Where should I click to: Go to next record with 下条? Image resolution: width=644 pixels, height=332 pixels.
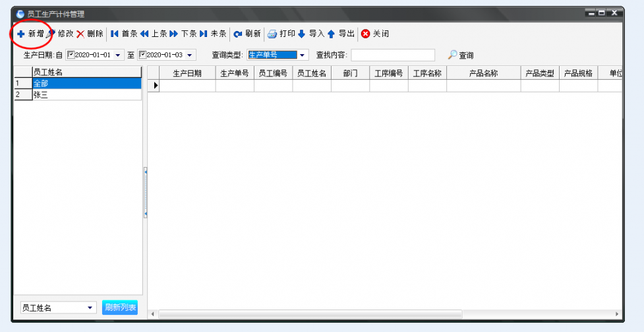(183, 34)
